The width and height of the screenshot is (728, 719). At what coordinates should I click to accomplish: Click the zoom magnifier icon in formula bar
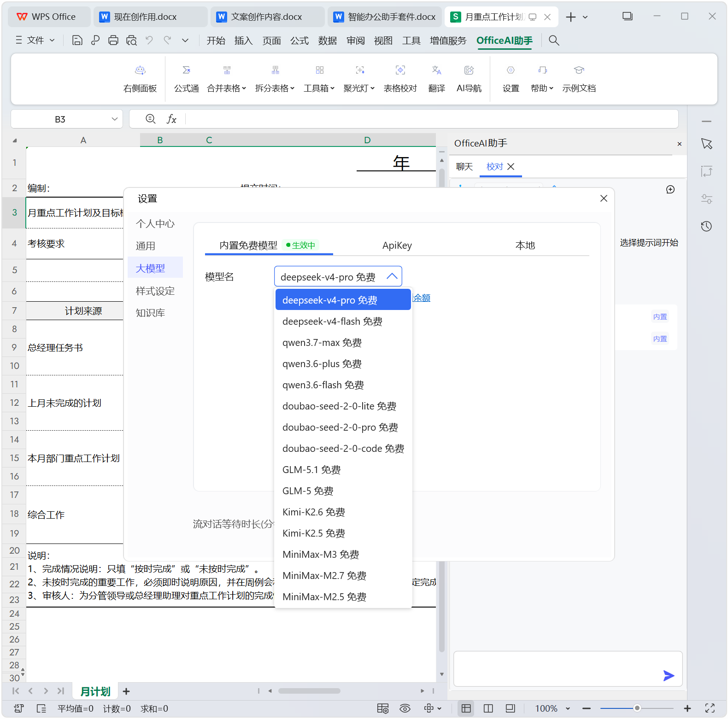tap(150, 119)
